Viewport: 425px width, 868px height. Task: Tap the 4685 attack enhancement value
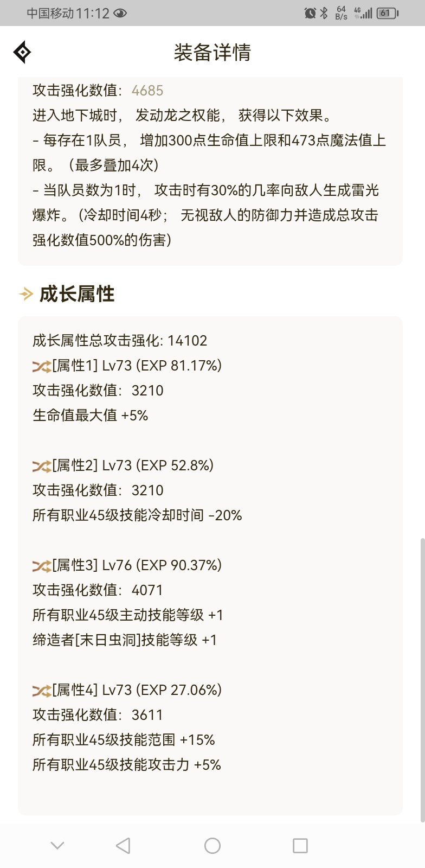[147, 91]
